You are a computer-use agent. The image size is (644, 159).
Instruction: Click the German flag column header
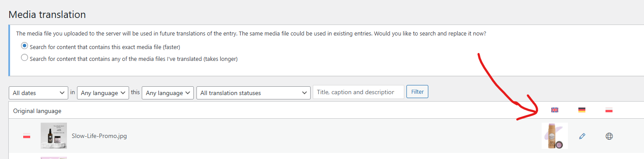point(582,110)
